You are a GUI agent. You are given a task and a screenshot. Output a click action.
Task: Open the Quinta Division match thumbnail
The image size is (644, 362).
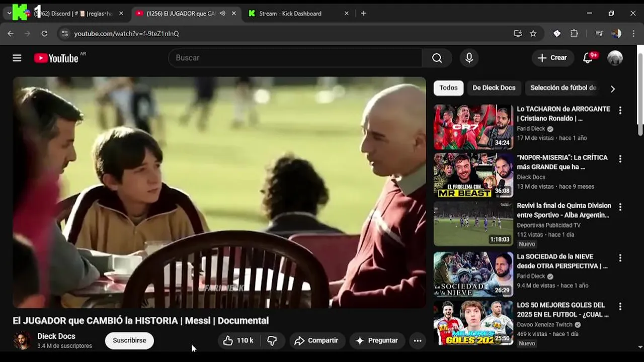(x=473, y=224)
